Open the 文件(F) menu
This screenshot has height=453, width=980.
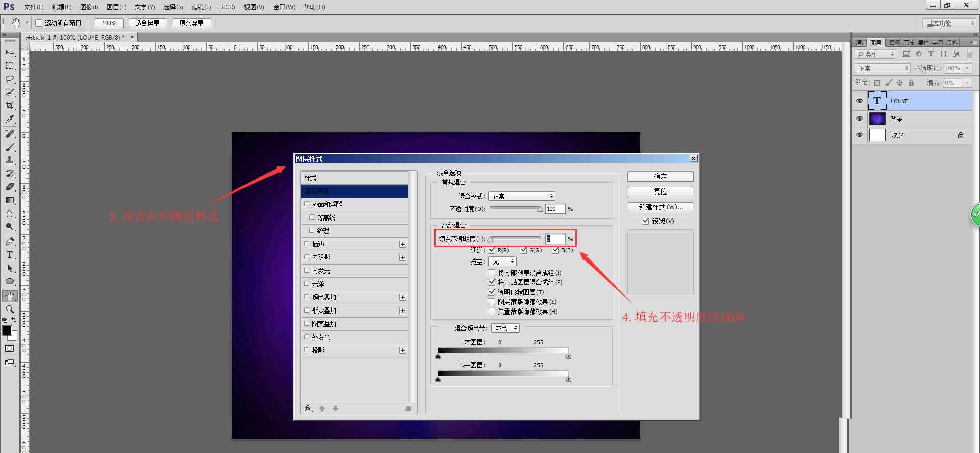tap(34, 7)
